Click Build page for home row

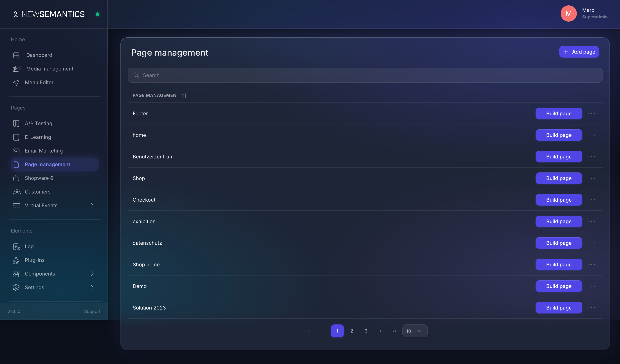[559, 135]
